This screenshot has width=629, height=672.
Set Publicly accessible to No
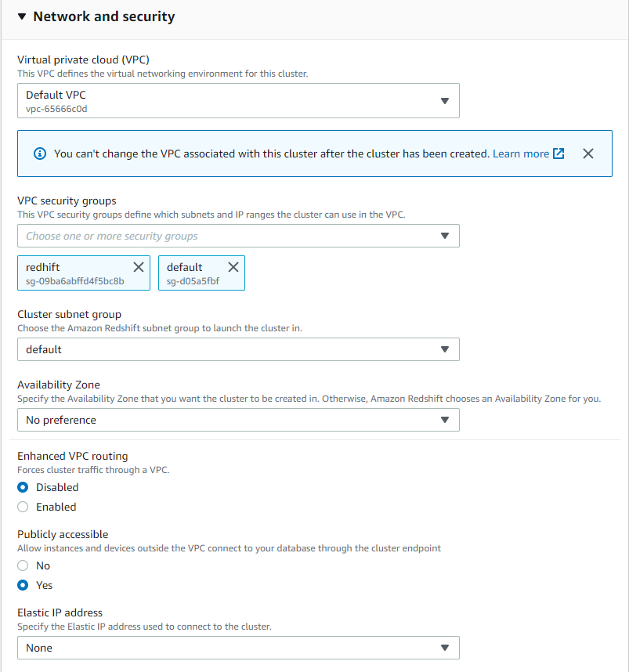click(x=23, y=565)
